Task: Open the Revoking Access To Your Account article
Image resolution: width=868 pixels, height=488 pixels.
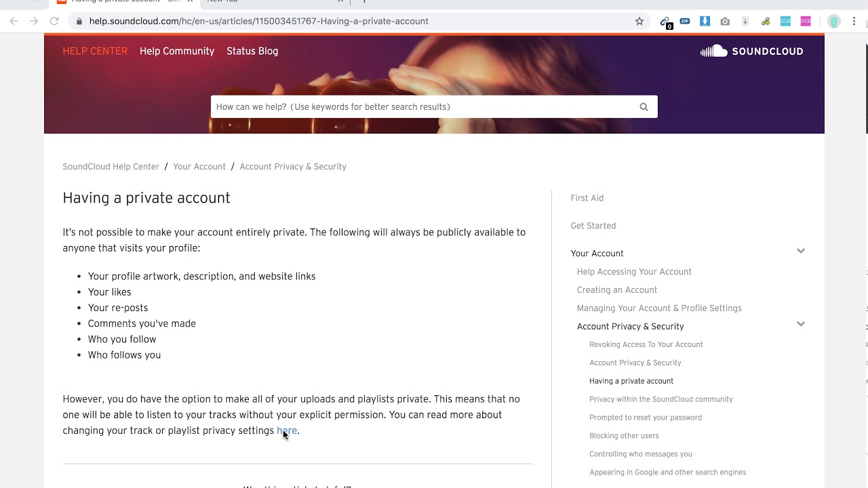Action: (646, 344)
